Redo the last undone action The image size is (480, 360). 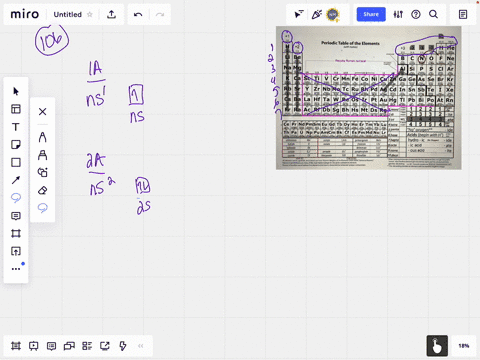pos(160,14)
